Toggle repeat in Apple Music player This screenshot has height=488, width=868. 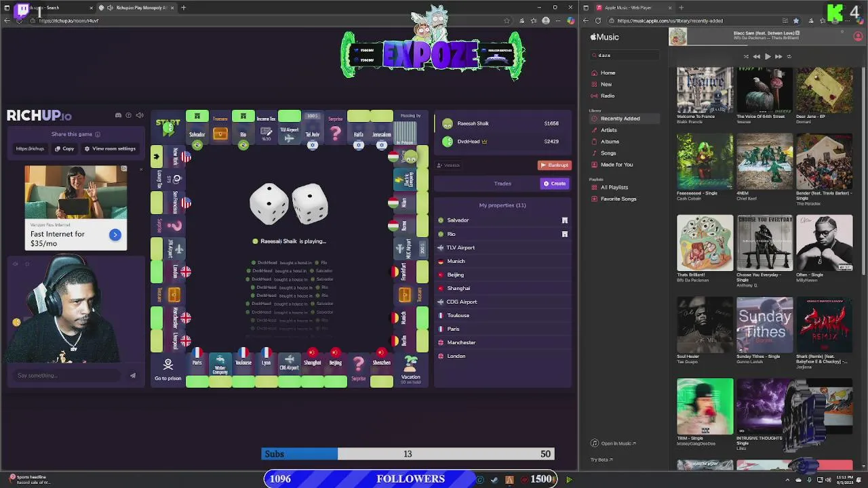[x=789, y=56]
